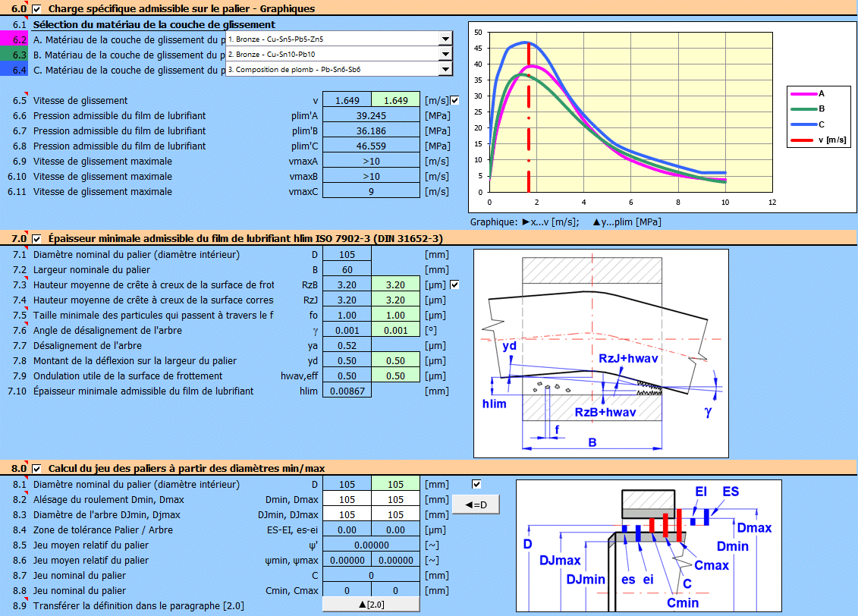Uncheck the box beside Vitesse de glissement units
858x616 pixels.
coord(454,100)
